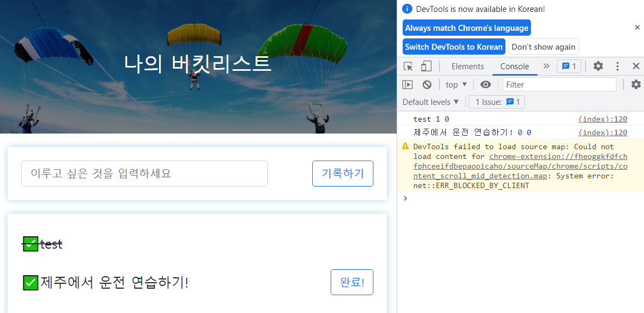Click the 제주에서 운전 연습하기! list item text
This screenshot has width=644, height=313.
pyautogui.click(x=114, y=282)
